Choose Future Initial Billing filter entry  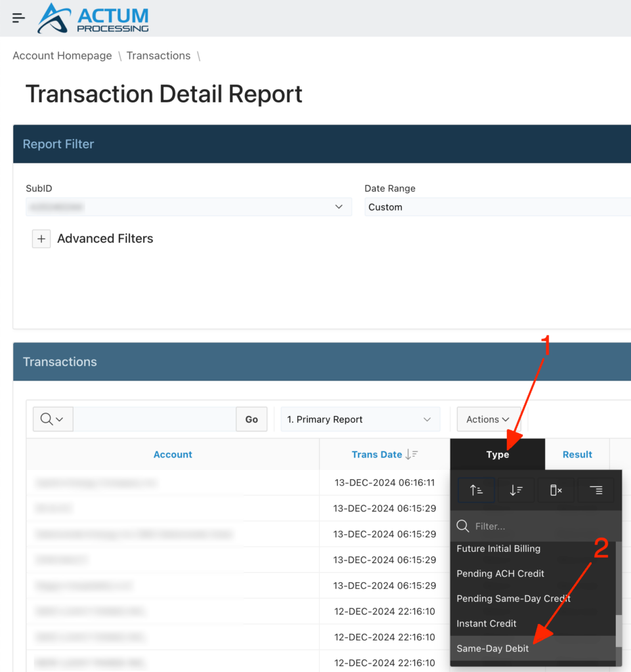click(498, 549)
